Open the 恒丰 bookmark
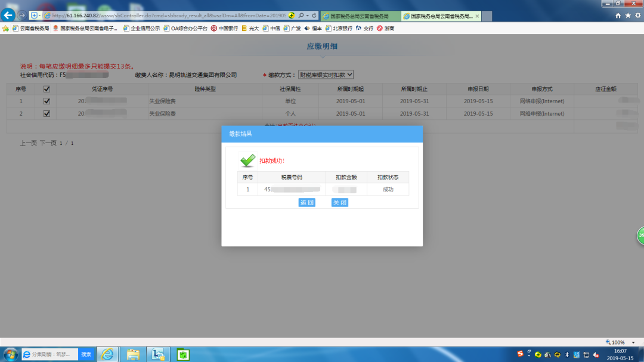 [313, 29]
